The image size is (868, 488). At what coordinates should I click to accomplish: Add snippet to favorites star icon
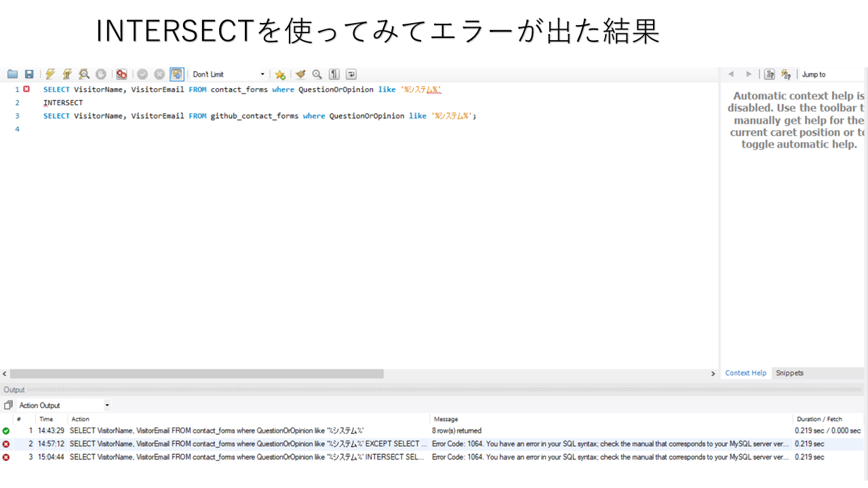pyautogui.click(x=280, y=75)
